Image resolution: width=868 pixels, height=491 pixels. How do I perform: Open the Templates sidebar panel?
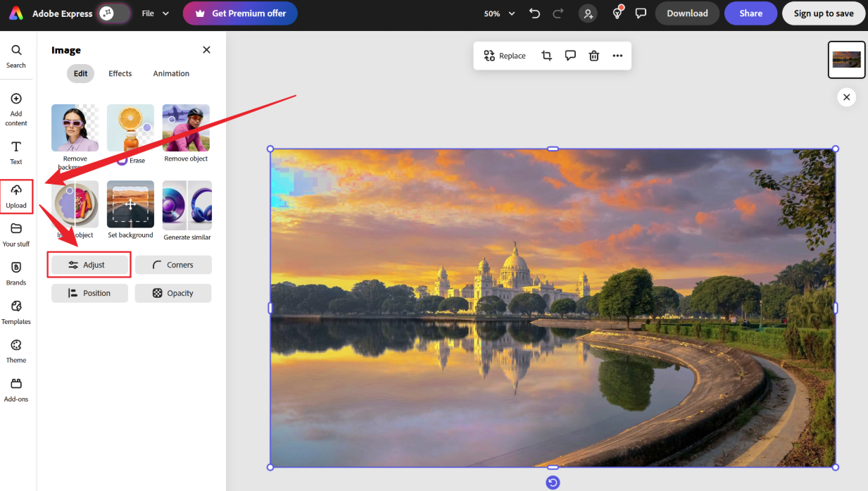(16, 312)
